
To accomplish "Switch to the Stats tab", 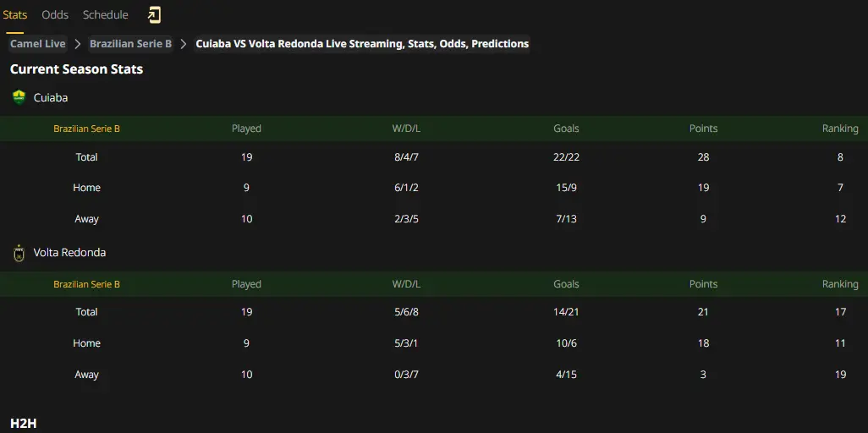I will coord(15,15).
